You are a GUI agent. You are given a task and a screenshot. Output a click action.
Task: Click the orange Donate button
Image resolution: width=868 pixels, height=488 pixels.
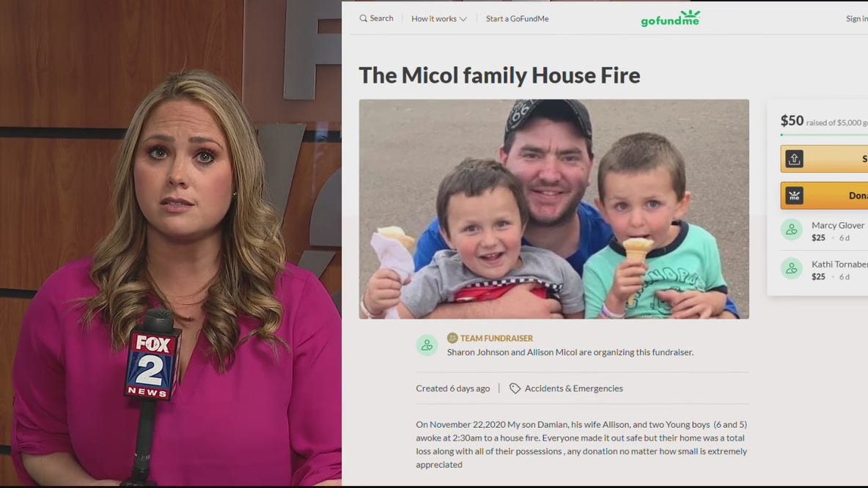pyautogui.click(x=824, y=196)
